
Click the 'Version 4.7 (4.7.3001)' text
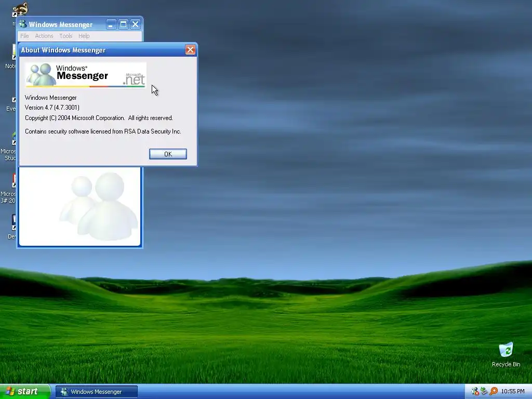pos(52,108)
